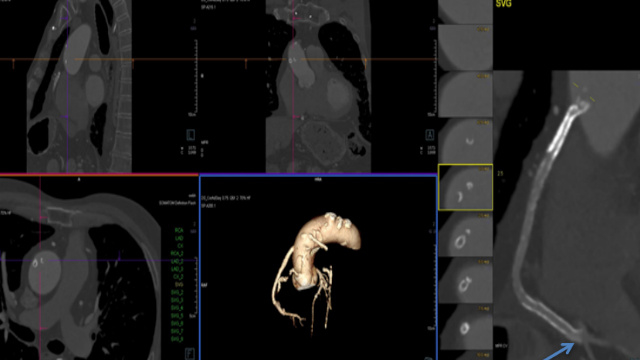Select RCA_2 in the vessel list
Viewport: 640px width, 360px height.
(x=177, y=254)
